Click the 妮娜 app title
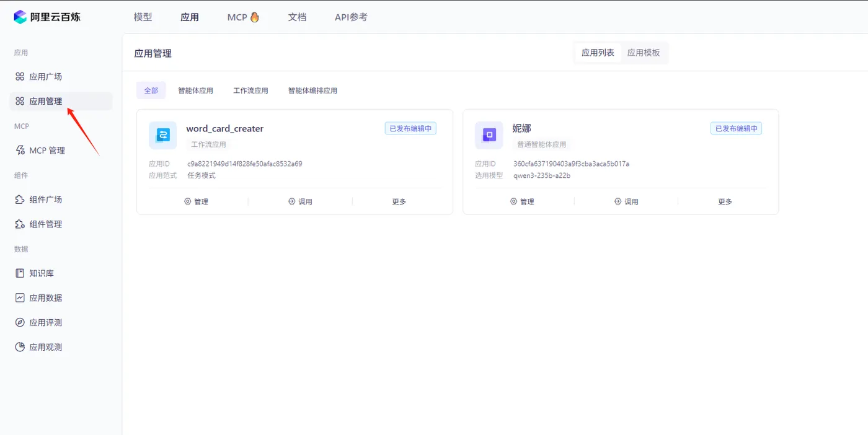 click(522, 129)
